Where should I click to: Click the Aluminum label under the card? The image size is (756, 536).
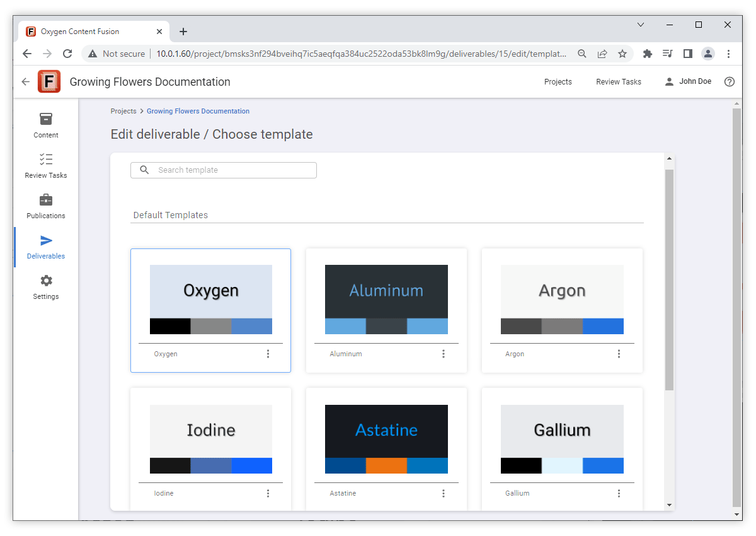pos(346,354)
